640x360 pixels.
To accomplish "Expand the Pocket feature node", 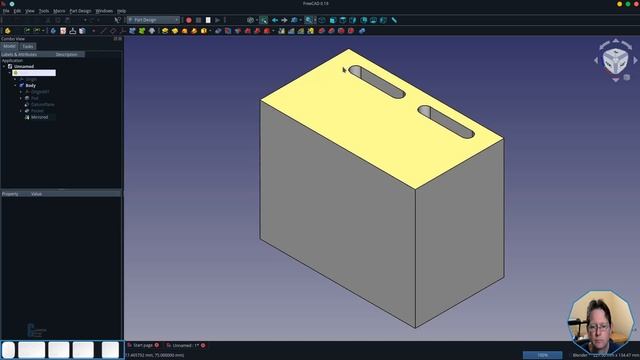I will pos(21,111).
